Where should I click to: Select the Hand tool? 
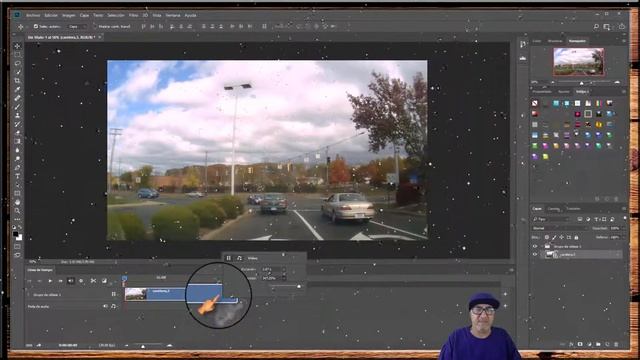[x=17, y=202]
